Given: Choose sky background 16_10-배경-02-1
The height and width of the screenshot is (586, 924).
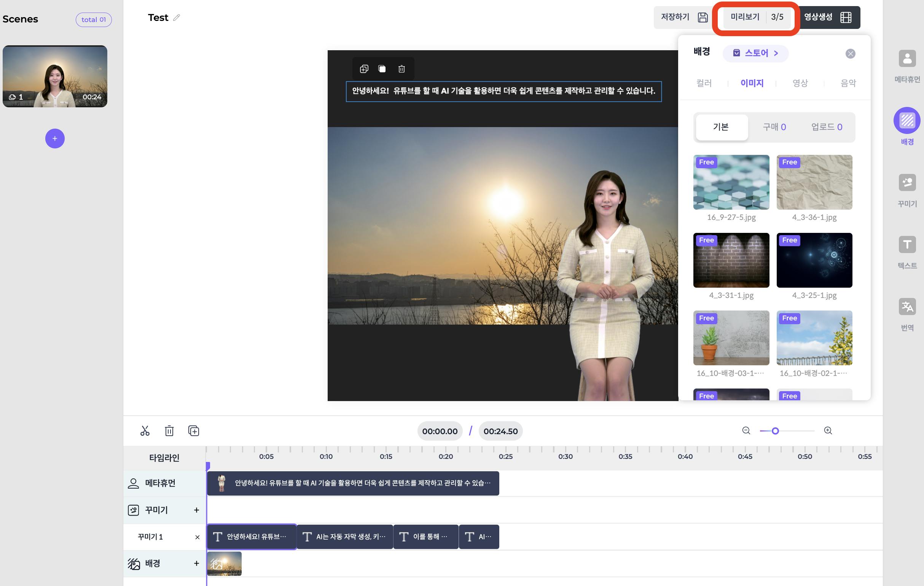Looking at the screenshot, I should (x=814, y=338).
